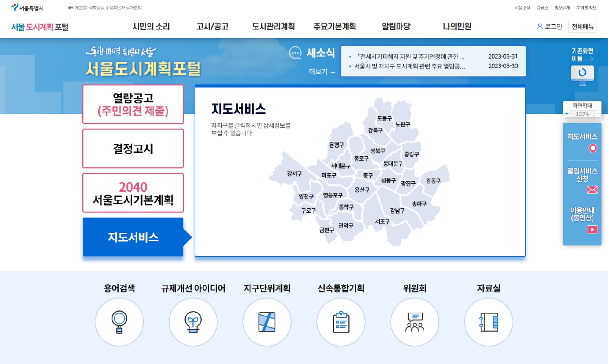Click the 기존화면 이동 monitor icon
The image size is (608, 364).
(582, 74)
